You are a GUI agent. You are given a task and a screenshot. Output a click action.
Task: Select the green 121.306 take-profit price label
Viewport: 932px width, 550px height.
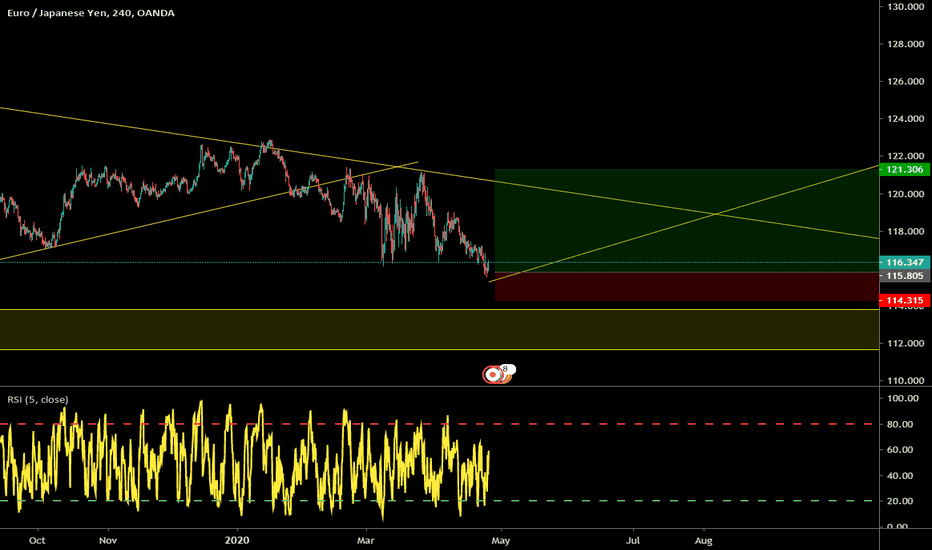coord(905,169)
